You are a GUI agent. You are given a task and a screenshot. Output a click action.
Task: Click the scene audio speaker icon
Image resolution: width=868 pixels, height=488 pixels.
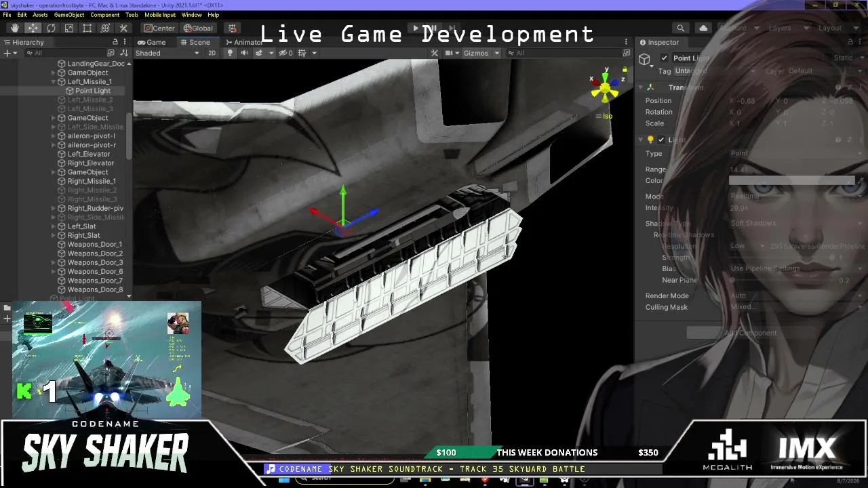pos(244,53)
